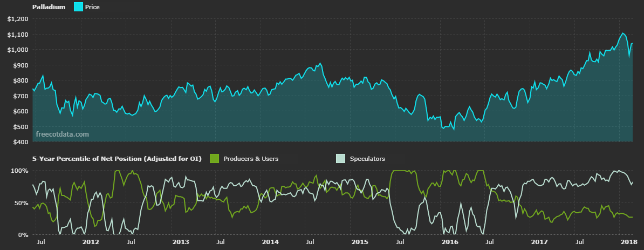Viewport: 644px width, 250px height.
Task: Toggle the Price legend label
Action: [x=92, y=7]
